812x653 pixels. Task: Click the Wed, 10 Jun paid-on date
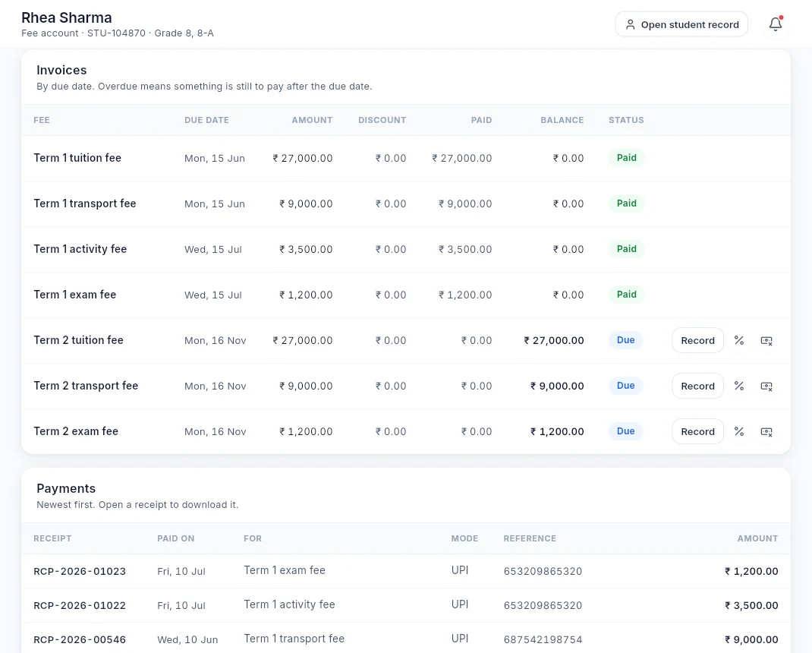[x=187, y=639]
